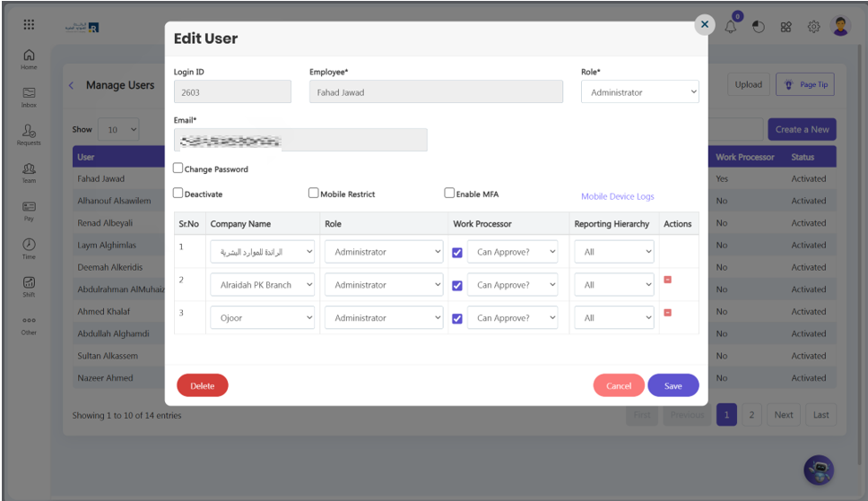Open the Home sidebar icon
868x501 pixels.
(x=29, y=58)
